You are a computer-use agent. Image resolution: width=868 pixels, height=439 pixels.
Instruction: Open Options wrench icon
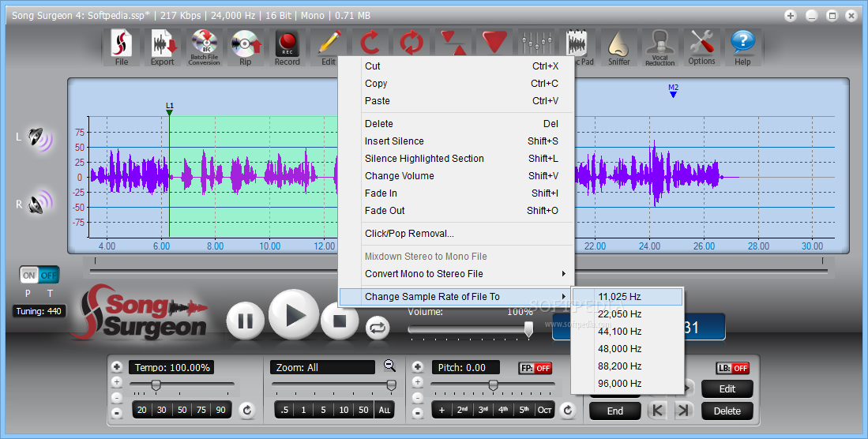click(701, 47)
